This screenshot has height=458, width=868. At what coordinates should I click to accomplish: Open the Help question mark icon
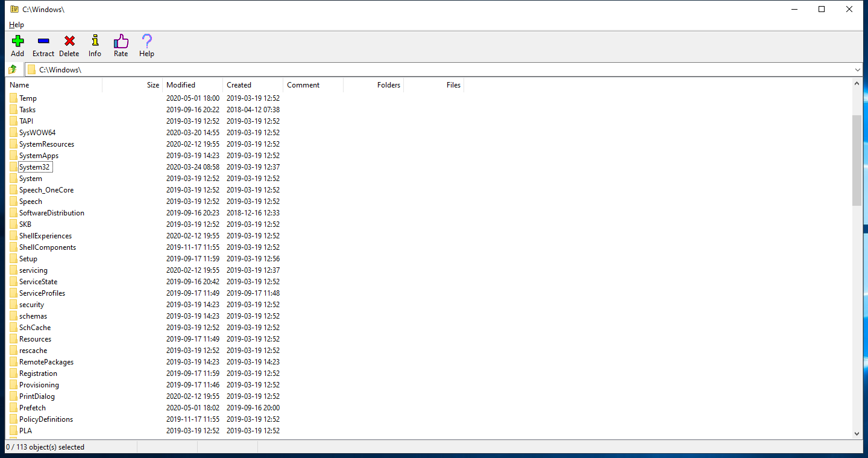(146, 42)
